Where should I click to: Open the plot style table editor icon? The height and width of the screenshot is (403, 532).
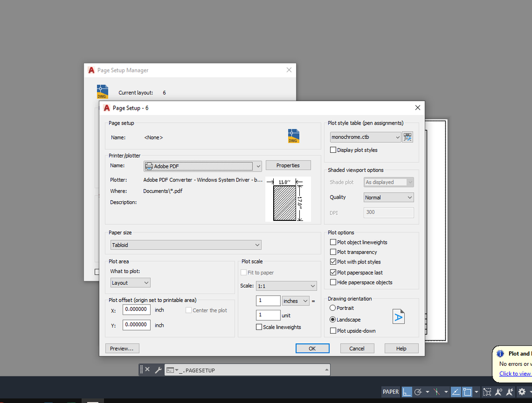coord(407,137)
